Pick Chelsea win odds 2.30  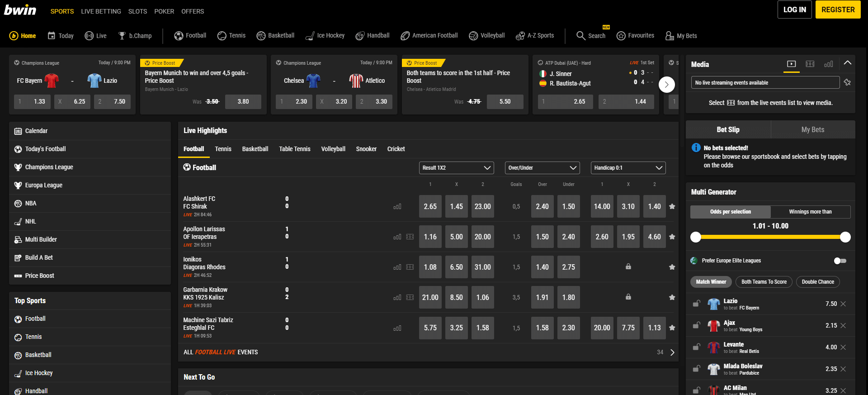(294, 102)
